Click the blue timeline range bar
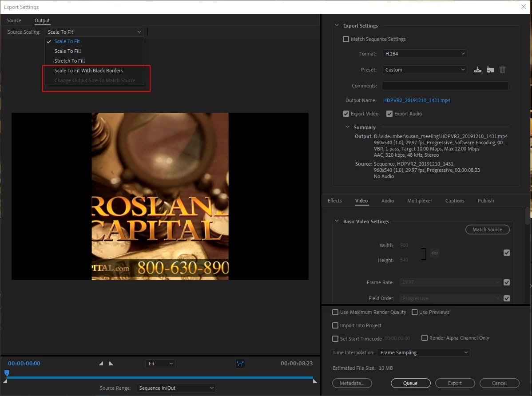This screenshot has height=396, width=532. point(160,377)
